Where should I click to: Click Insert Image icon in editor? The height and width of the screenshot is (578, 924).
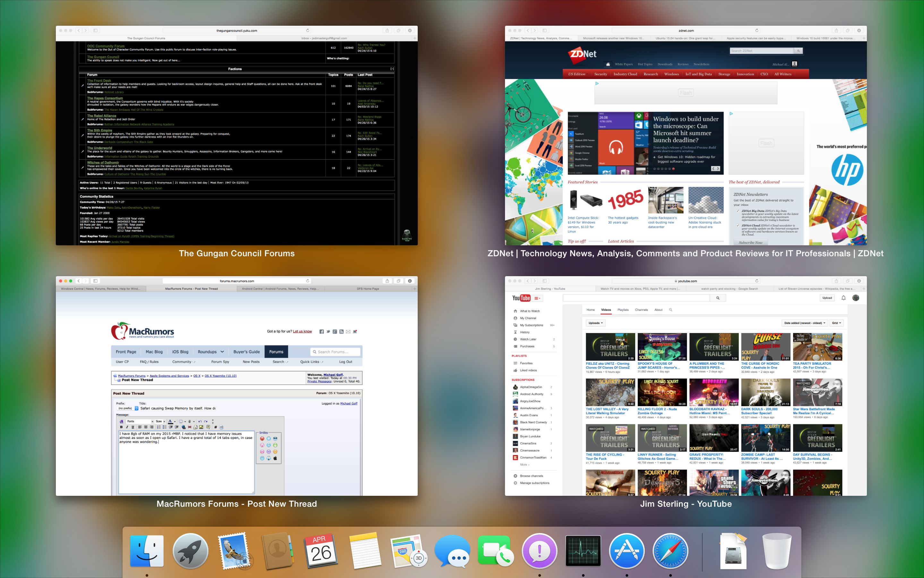(x=201, y=427)
